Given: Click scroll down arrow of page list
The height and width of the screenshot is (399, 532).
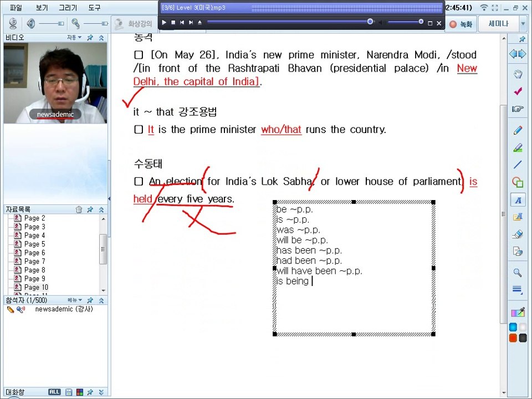Looking at the screenshot, I should click(104, 291).
